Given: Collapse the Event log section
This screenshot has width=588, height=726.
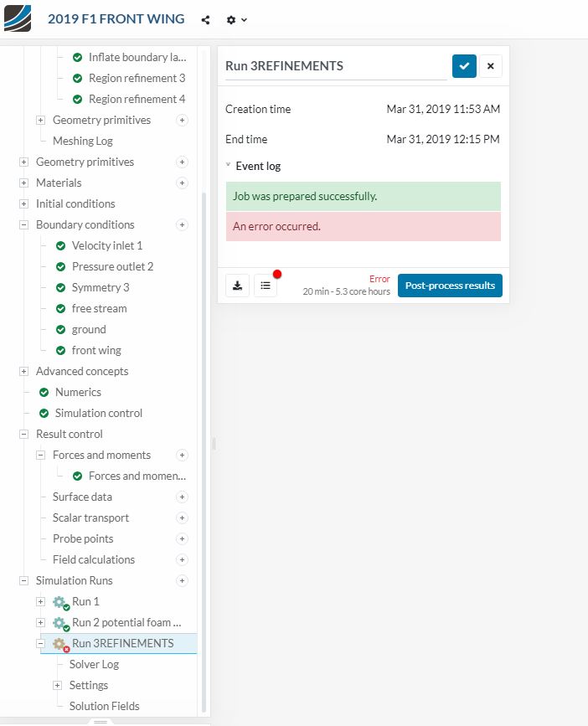Looking at the screenshot, I should click(229, 166).
